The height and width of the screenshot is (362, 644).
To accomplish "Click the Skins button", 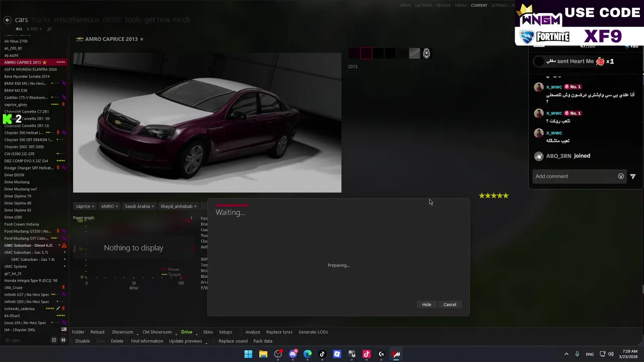I will pyautogui.click(x=208, y=332).
